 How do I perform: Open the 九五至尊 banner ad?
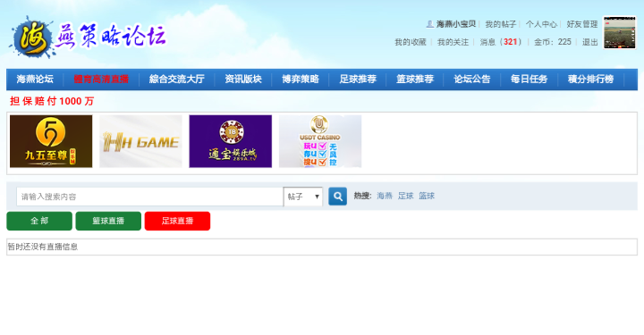click(51, 141)
